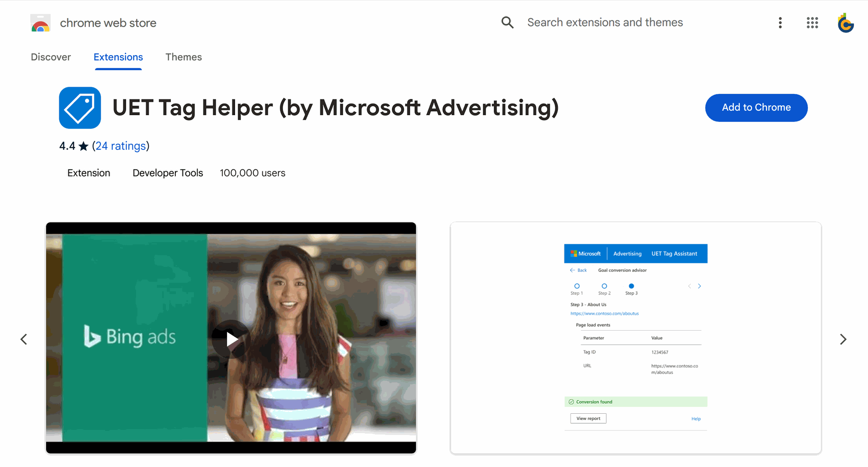Click the chrome web store title text
This screenshot has height=467, width=868.
(108, 23)
